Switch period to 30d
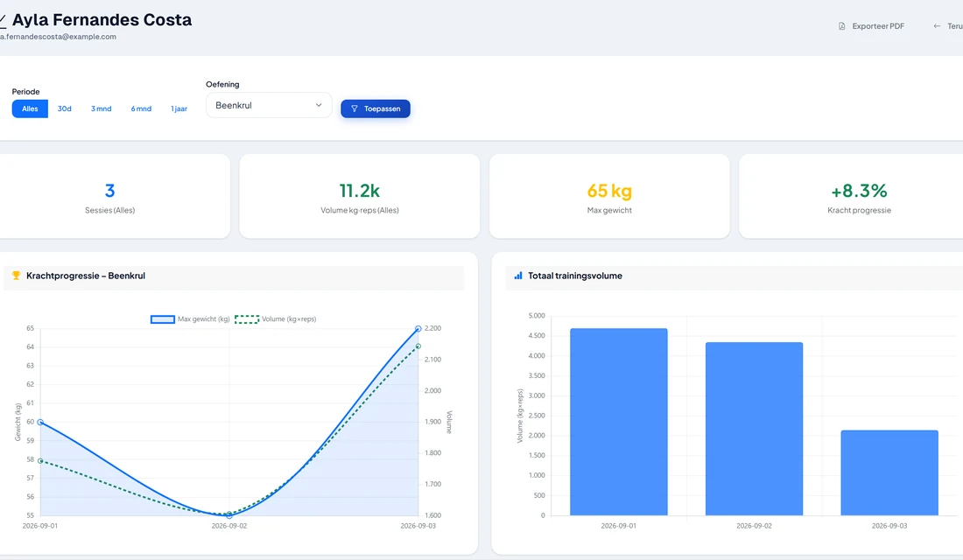Screen dimensions: 963x560 click(65, 108)
